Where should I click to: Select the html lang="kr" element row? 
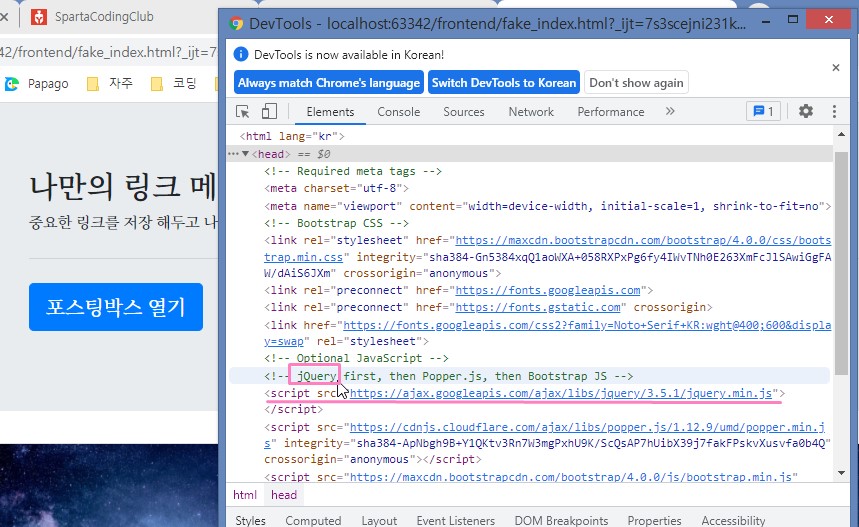click(x=292, y=136)
